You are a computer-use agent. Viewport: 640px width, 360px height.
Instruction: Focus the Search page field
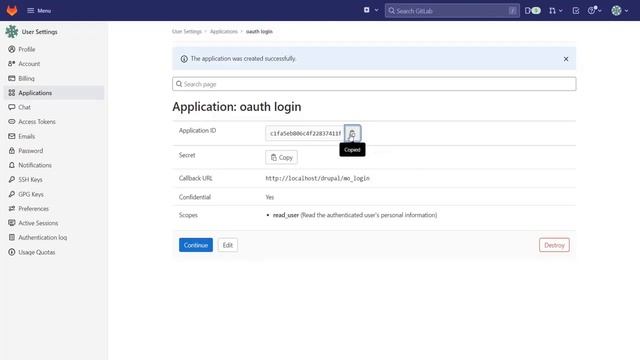point(374,84)
